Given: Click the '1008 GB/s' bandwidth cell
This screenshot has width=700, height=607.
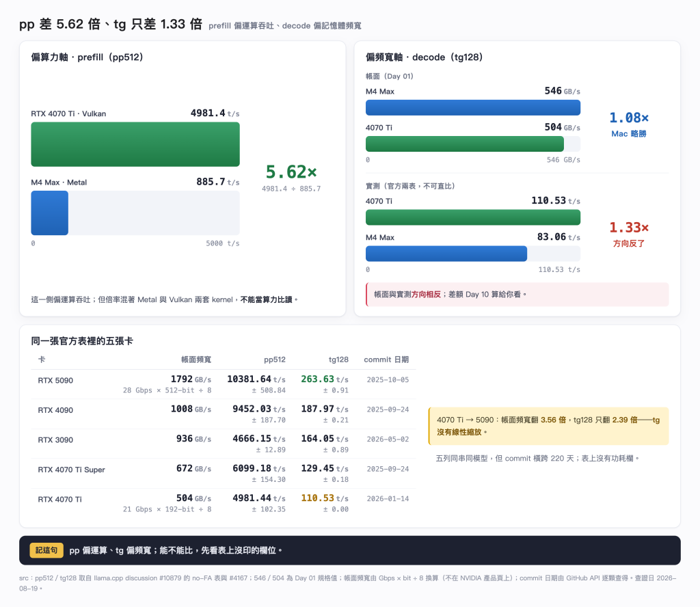Looking at the screenshot, I should [x=191, y=409].
